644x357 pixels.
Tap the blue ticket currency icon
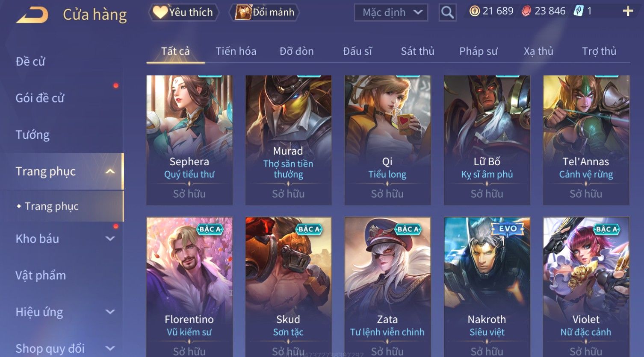[578, 11]
